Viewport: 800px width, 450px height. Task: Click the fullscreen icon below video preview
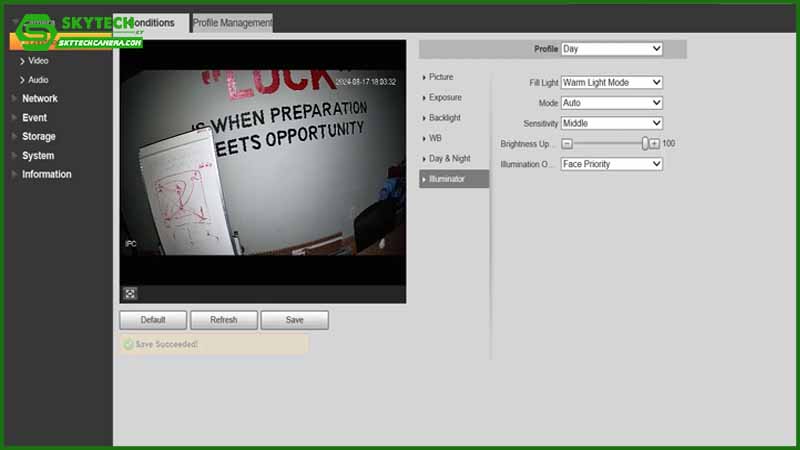[130, 294]
